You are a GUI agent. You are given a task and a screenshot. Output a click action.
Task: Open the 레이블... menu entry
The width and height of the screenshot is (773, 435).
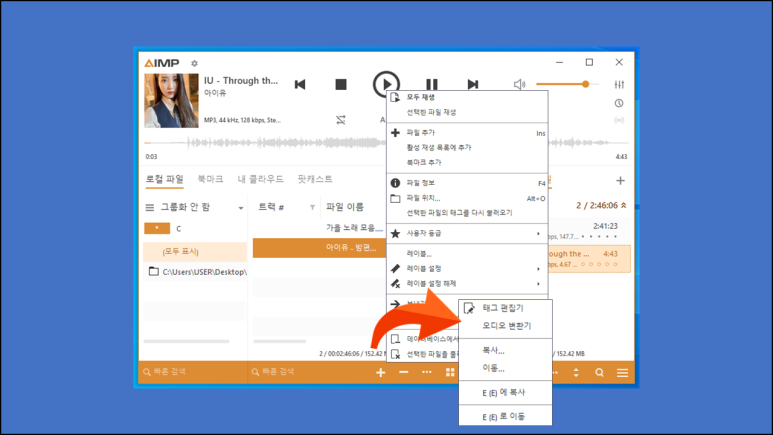(467, 254)
